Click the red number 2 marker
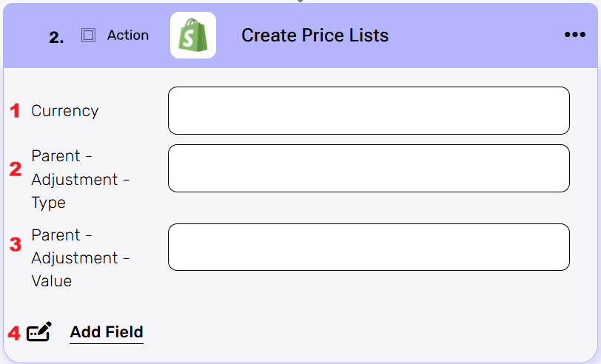Viewport: 601px width, 364px height. [15, 169]
